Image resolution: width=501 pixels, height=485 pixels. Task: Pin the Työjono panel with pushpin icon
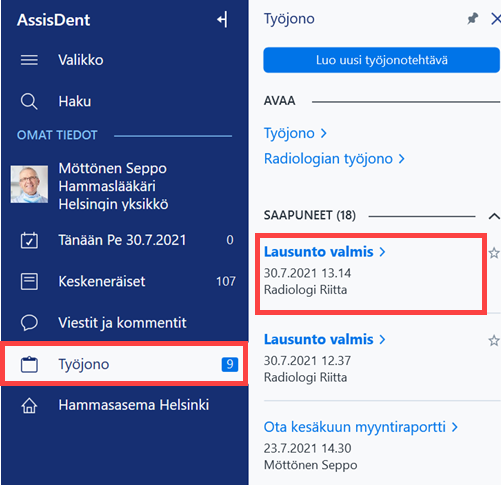point(472,19)
